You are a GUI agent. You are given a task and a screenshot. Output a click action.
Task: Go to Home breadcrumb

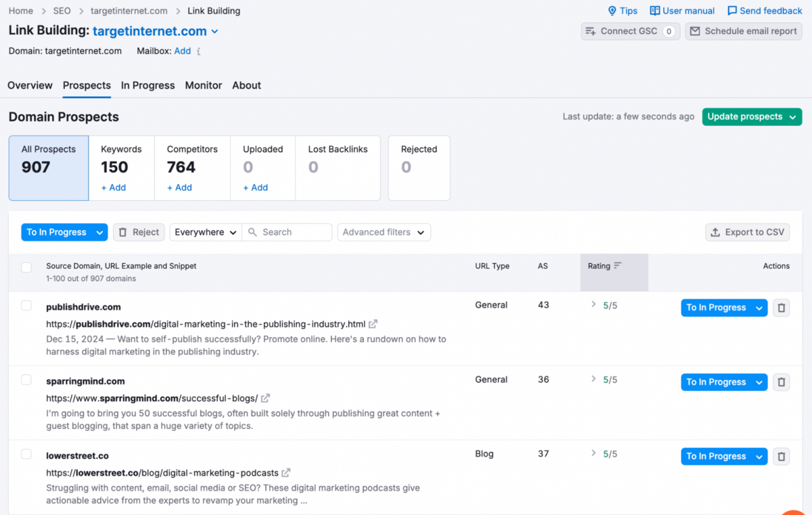[x=21, y=11]
